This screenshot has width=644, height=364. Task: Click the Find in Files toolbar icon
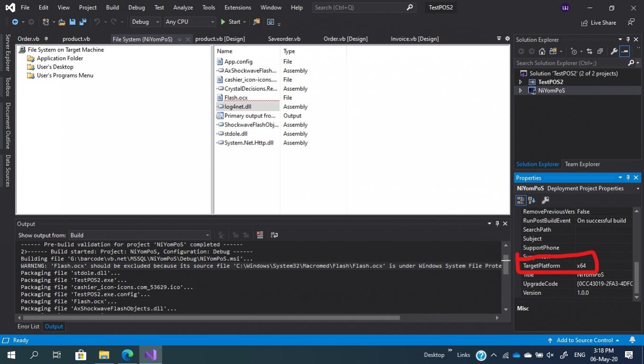(256, 22)
